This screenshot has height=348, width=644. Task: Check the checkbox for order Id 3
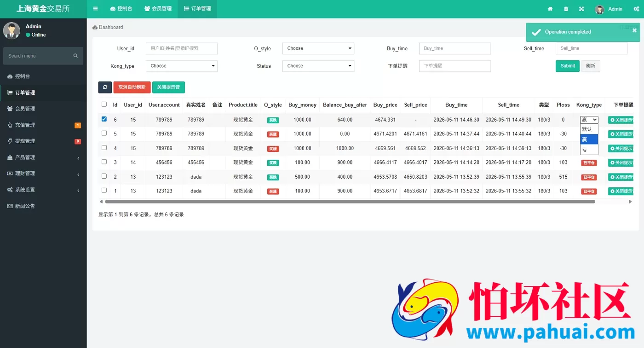[x=104, y=162]
